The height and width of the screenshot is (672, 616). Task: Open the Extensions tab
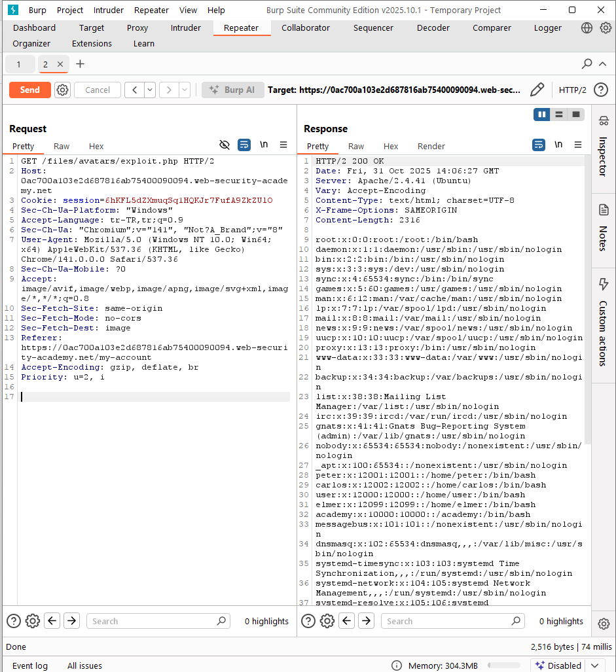coord(92,44)
